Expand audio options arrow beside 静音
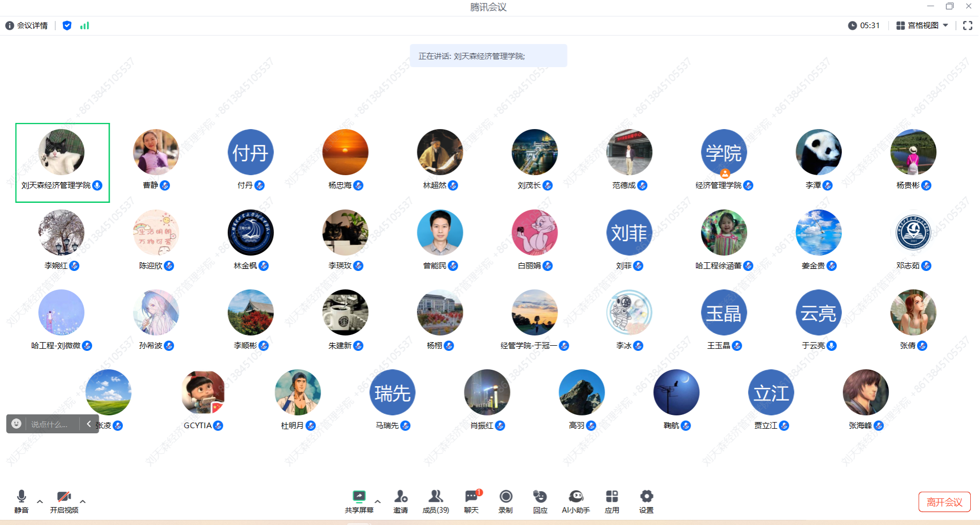Image resolution: width=980 pixels, height=525 pixels. pos(40,501)
